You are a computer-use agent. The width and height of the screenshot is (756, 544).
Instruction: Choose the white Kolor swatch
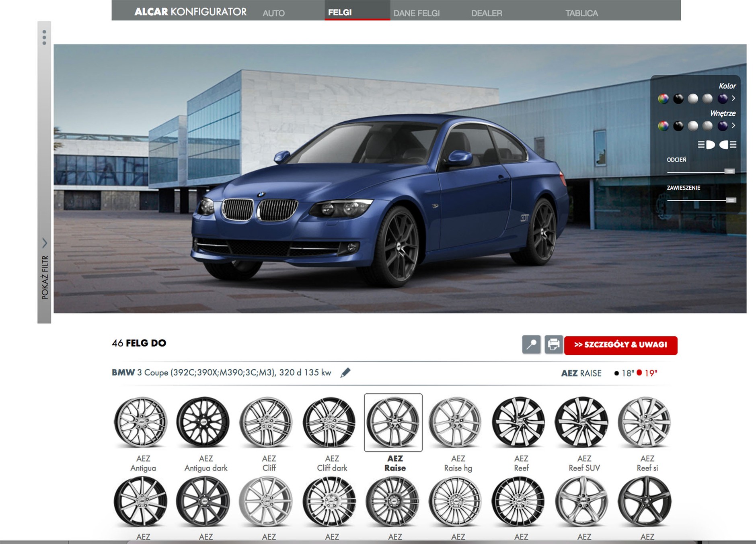tap(693, 98)
